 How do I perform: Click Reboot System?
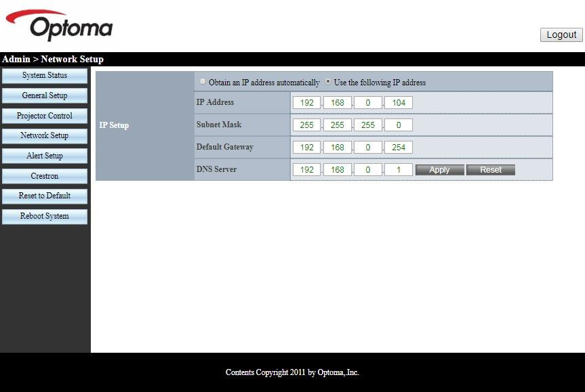(45, 216)
